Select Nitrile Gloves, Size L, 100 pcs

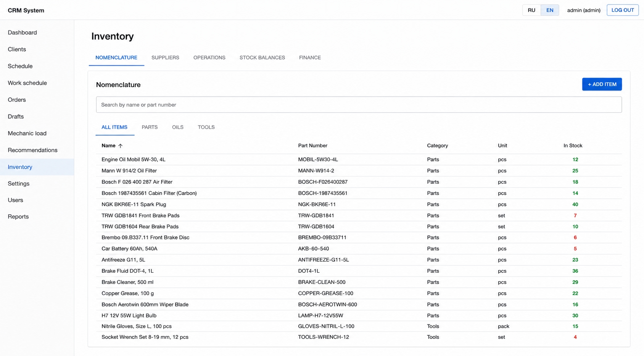[359, 326]
